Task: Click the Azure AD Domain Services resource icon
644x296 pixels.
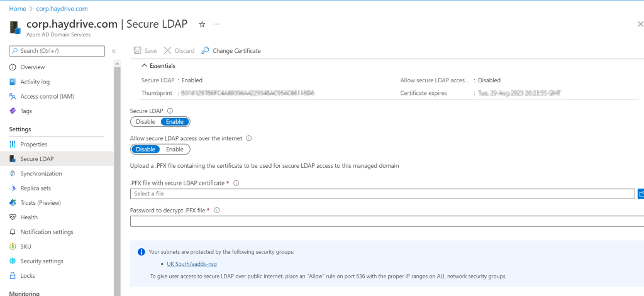Action: (x=15, y=28)
